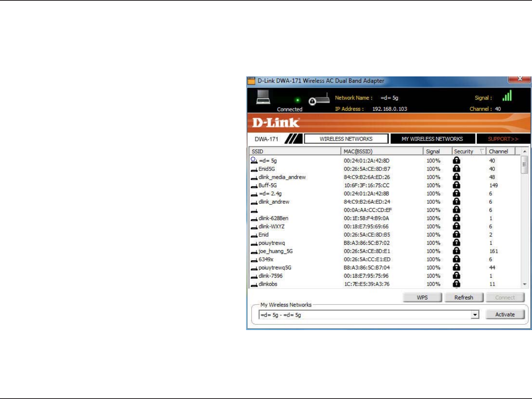Click the green signal strength bars icon
The width and height of the screenshot is (532, 399).
tap(507, 96)
